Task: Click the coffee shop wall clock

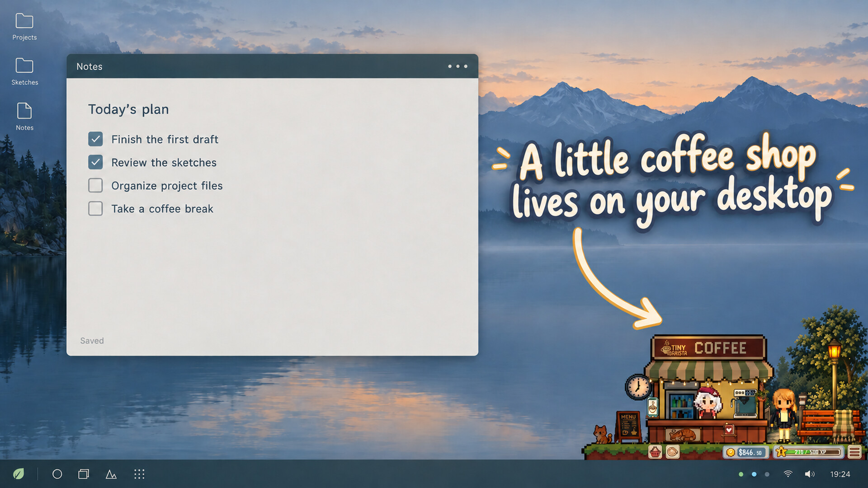Action: pyautogui.click(x=638, y=387)
